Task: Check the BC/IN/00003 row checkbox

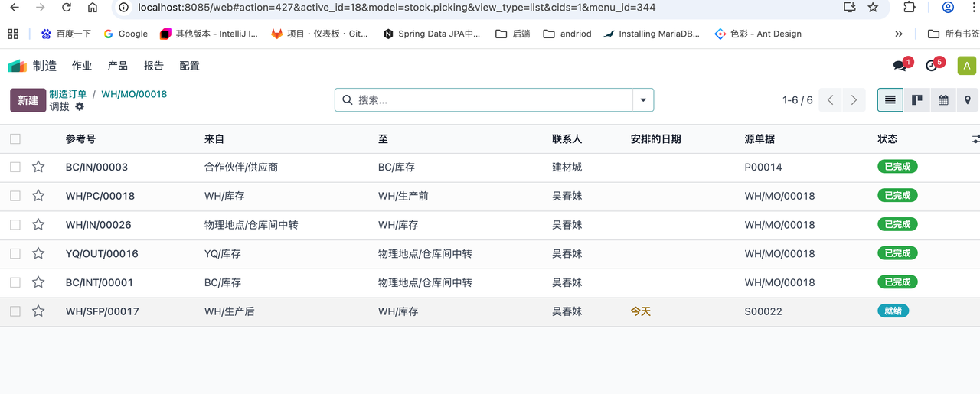Action: tap(15, 167)
